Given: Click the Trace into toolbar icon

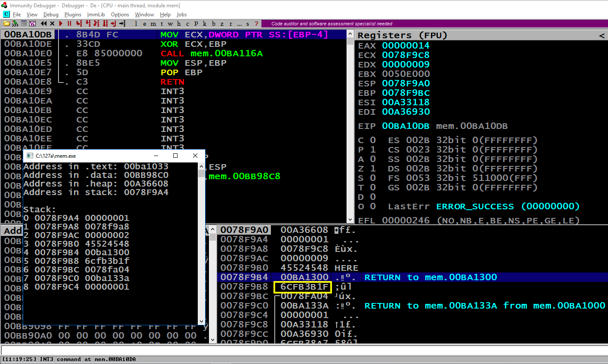Looking at the screenshot, I should click(96, 23).
